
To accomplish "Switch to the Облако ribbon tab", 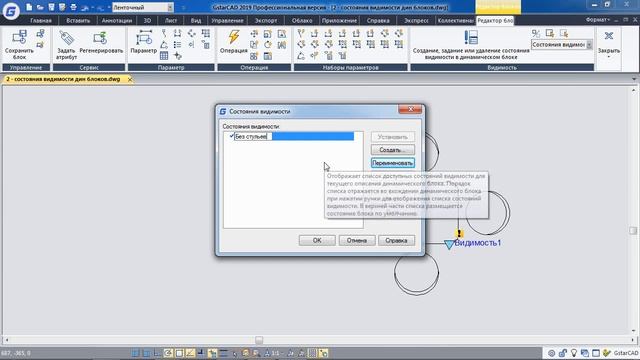I will [302, 20].
